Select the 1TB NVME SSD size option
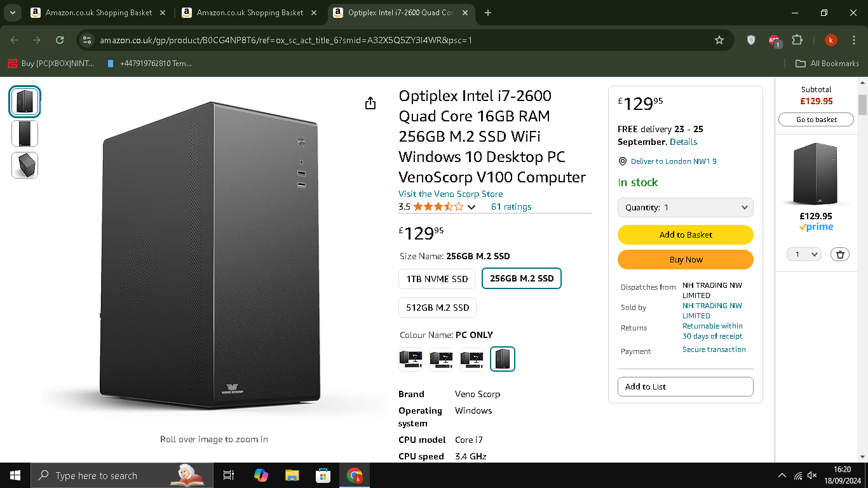This screenshot has height=488, width=868. point(437,278)
